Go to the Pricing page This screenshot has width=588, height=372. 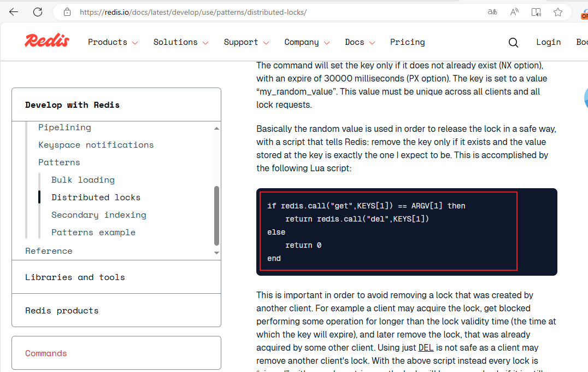(407, 42)
